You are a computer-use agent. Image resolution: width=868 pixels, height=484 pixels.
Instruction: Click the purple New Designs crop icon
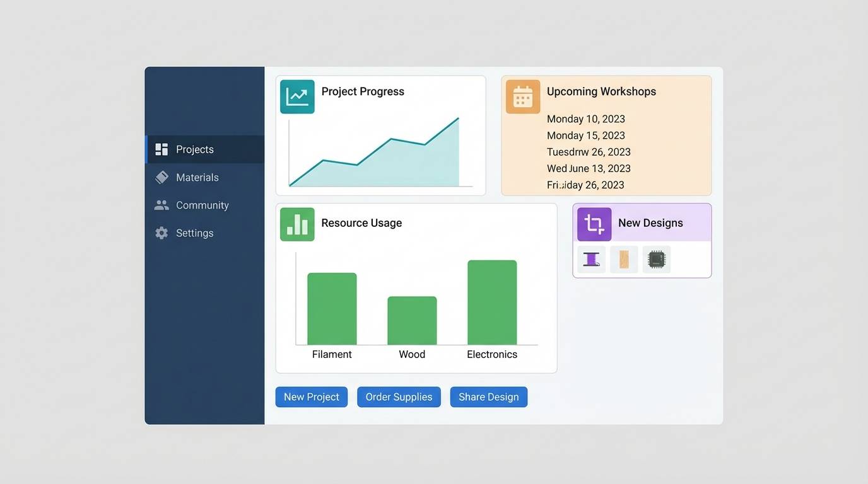pyautogui.click(x=594, y=224)
